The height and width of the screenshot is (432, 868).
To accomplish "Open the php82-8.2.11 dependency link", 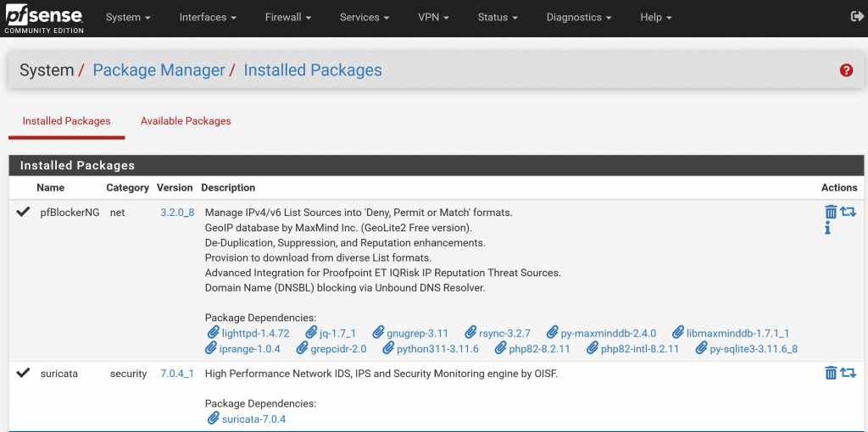I will pyautogui.click(x=539, y=349).
